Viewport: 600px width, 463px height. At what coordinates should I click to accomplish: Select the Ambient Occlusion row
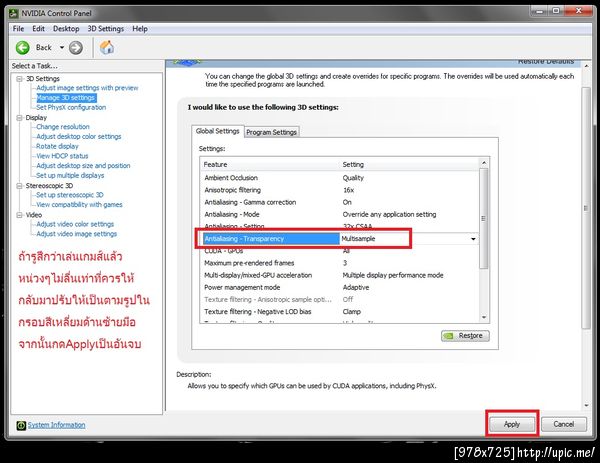(340, 178)
